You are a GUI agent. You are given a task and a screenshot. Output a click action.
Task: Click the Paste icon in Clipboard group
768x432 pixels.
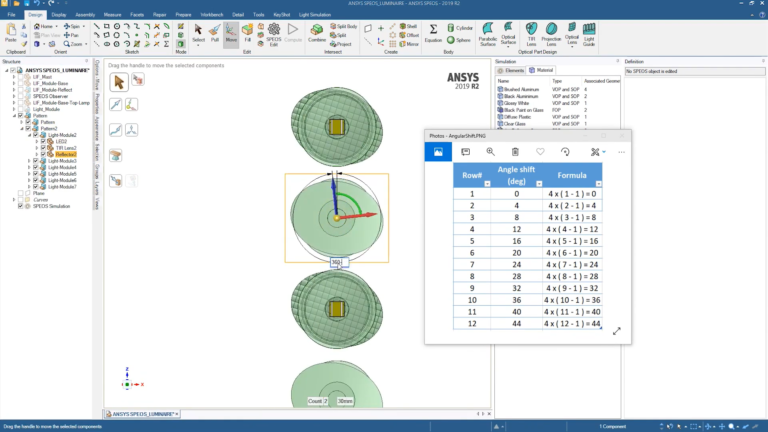coord(10,33)
